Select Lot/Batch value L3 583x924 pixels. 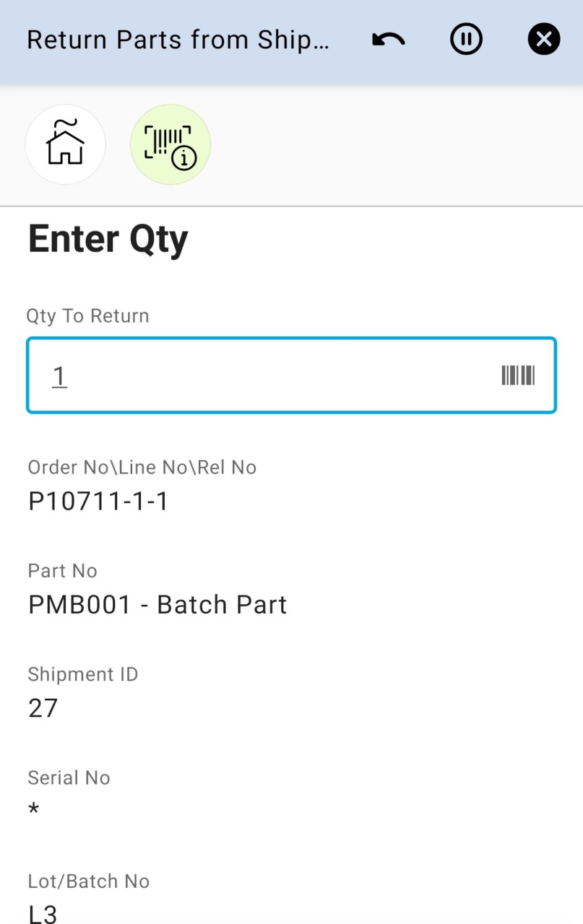click(43, 913)
